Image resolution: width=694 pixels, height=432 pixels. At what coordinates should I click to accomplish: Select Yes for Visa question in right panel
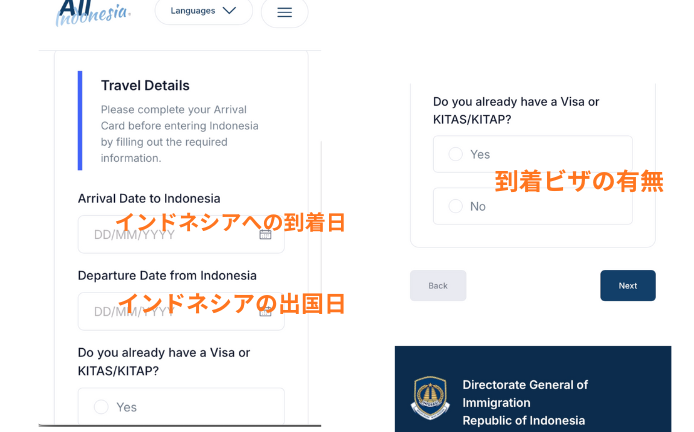click(455, 154)
